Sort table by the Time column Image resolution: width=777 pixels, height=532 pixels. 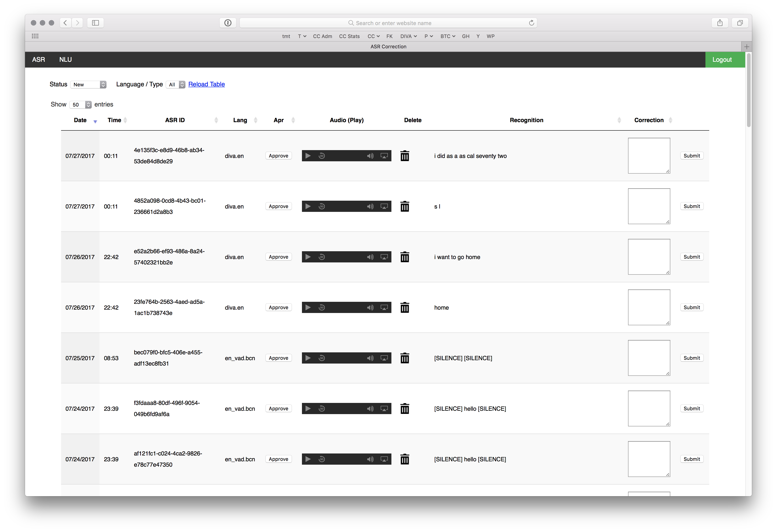pos(114,120)
